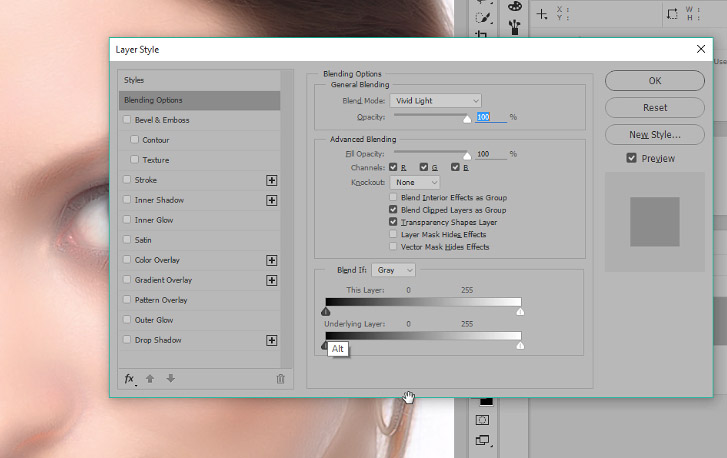
Task: Click Underlying Layer white slider handle
Action: pyautogui.click(x=520, y=345)
